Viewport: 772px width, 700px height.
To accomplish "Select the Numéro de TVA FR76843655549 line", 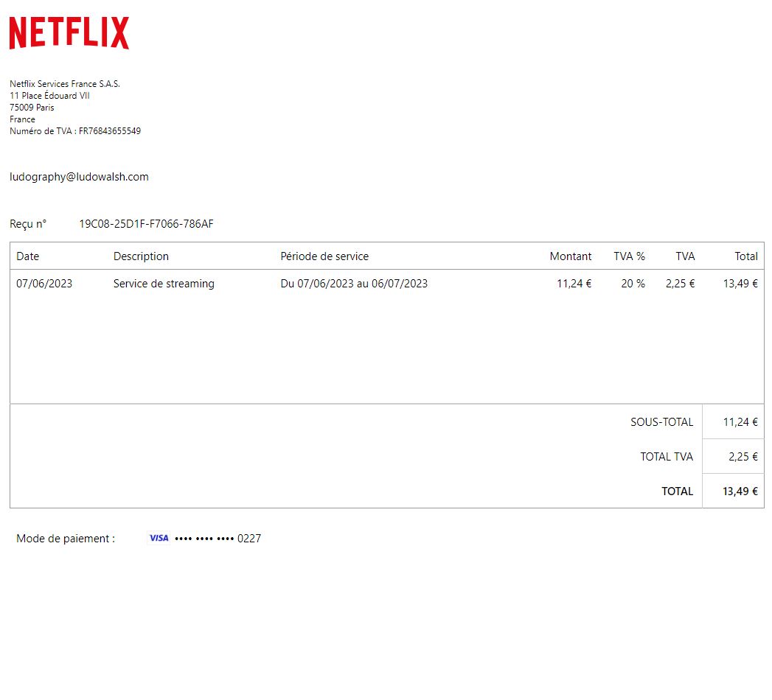I will pos(75,131).
